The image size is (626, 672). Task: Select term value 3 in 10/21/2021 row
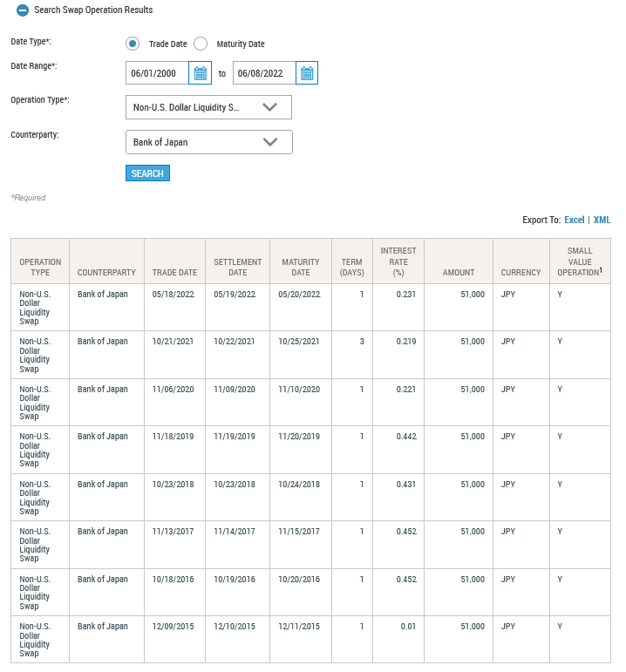362,342
